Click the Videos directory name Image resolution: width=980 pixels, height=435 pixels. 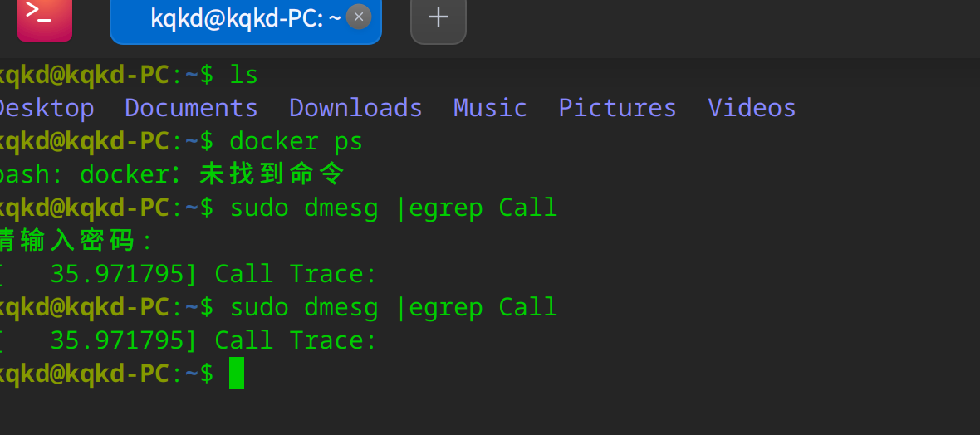(x=752, y=108)
